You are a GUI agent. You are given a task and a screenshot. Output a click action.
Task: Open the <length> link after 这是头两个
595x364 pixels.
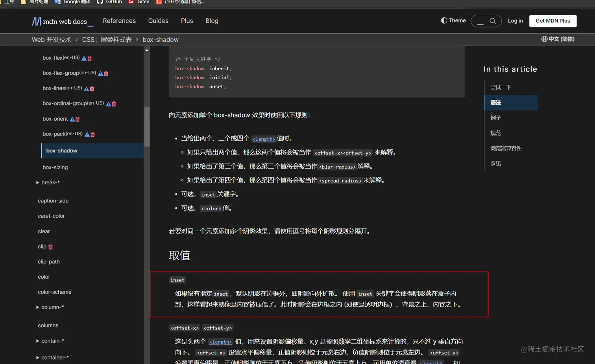tap(220, 342)
